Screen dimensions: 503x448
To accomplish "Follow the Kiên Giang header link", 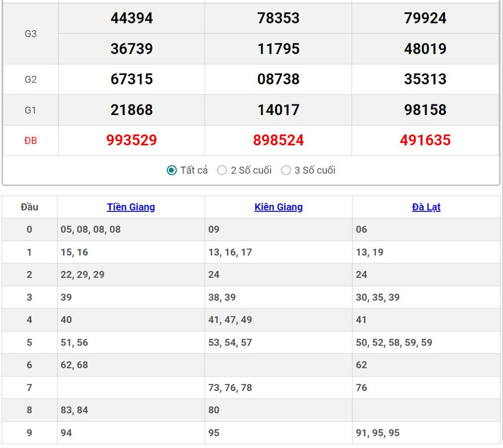I will [278, 207].
